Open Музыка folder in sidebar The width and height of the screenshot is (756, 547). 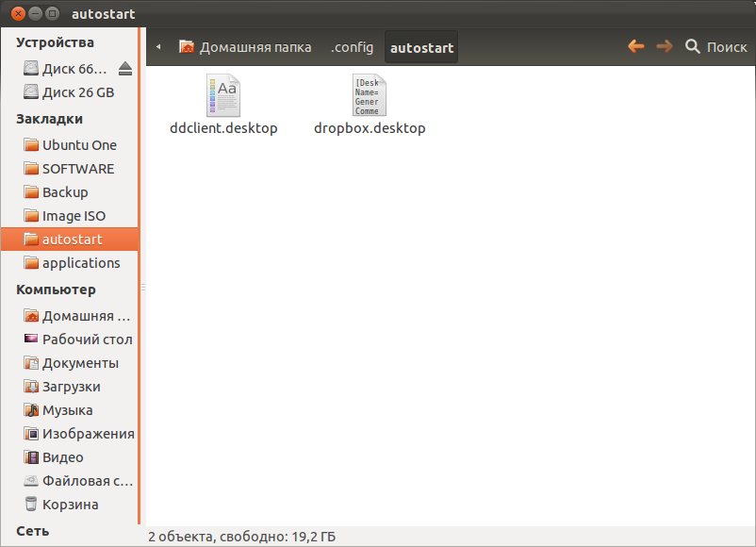(x=70, y=410)
